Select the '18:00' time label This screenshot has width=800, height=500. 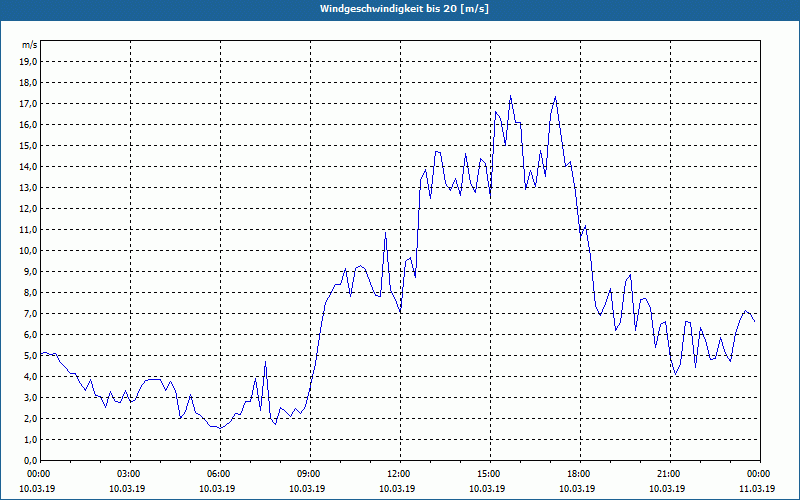click(580, 474)
